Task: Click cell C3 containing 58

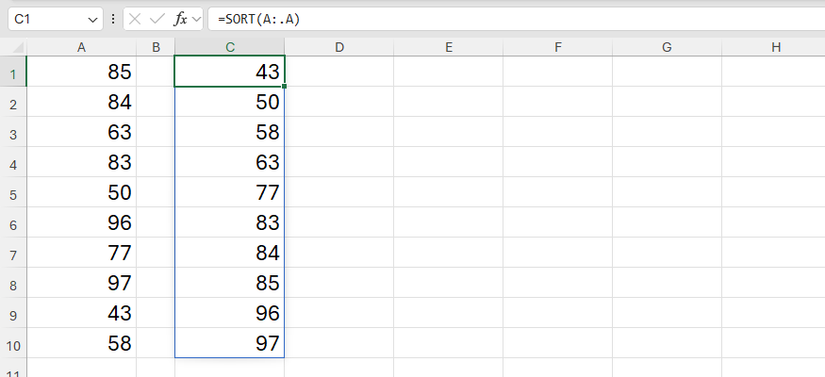Action: point(230,132)
